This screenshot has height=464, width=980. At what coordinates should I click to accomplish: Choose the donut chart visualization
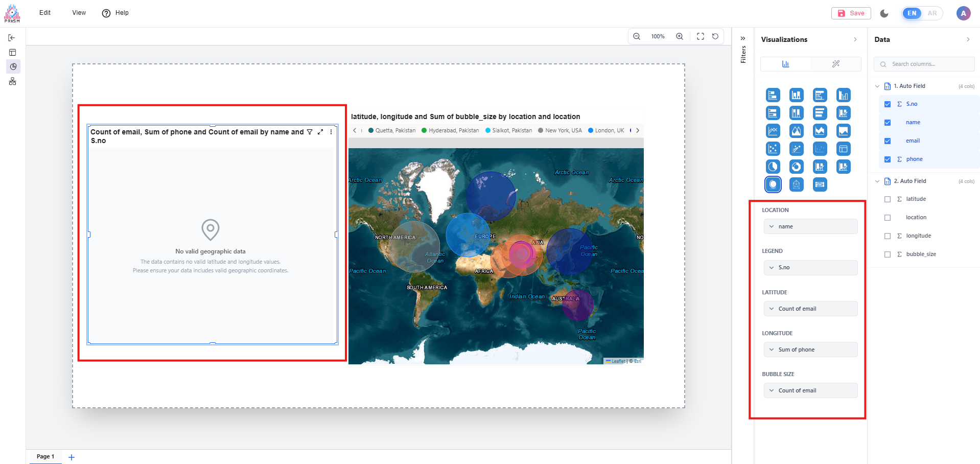point(796,167)
